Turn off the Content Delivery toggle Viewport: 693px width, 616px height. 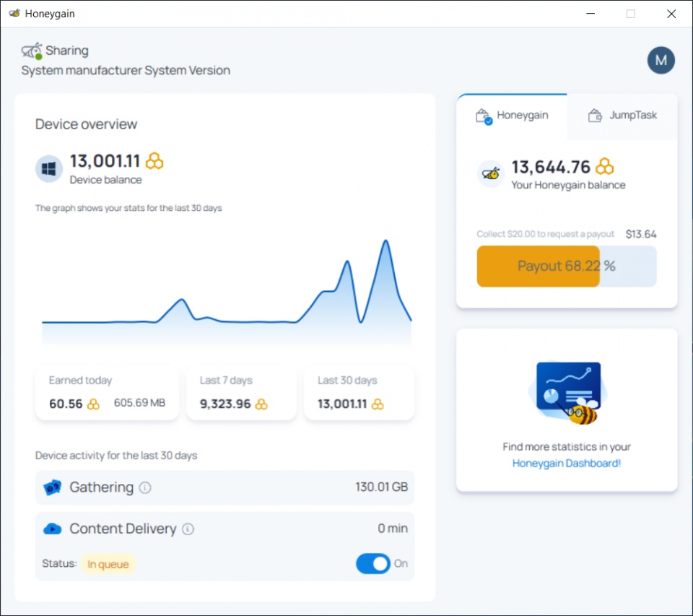(373, 563)
